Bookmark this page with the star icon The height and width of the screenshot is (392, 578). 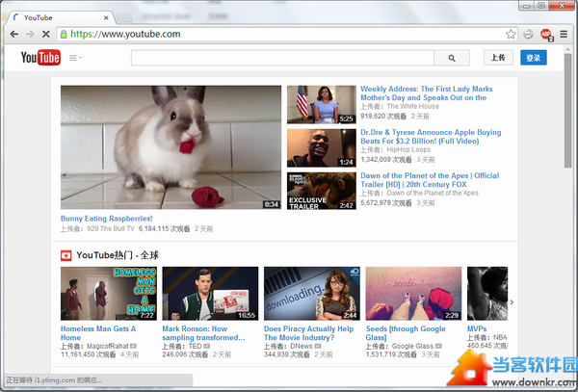(511, 35)
